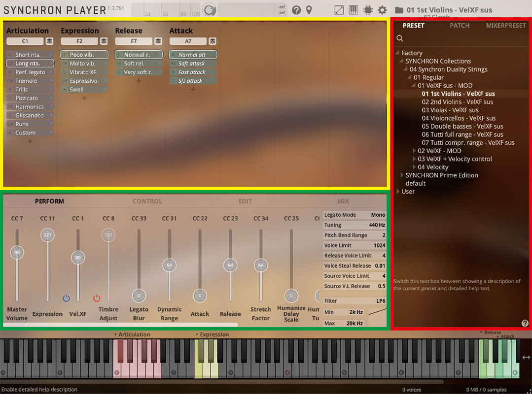The image size is (532, 394).
Task: Click the perform panel horizontal scrollbar
Action: point(120,325)
